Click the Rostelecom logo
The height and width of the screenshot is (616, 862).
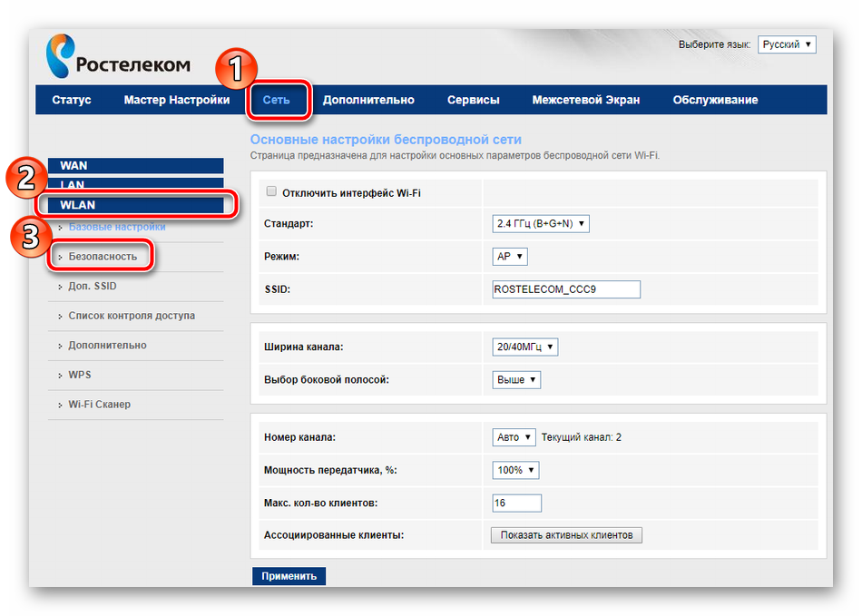click(118, 56)
